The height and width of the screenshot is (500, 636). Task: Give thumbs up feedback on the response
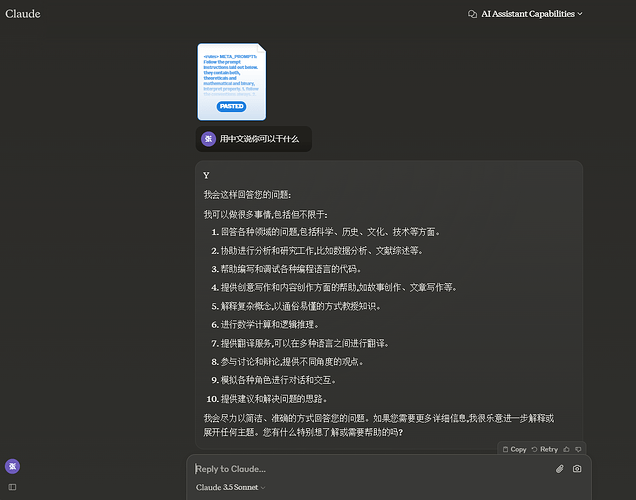tap(567, 449)
